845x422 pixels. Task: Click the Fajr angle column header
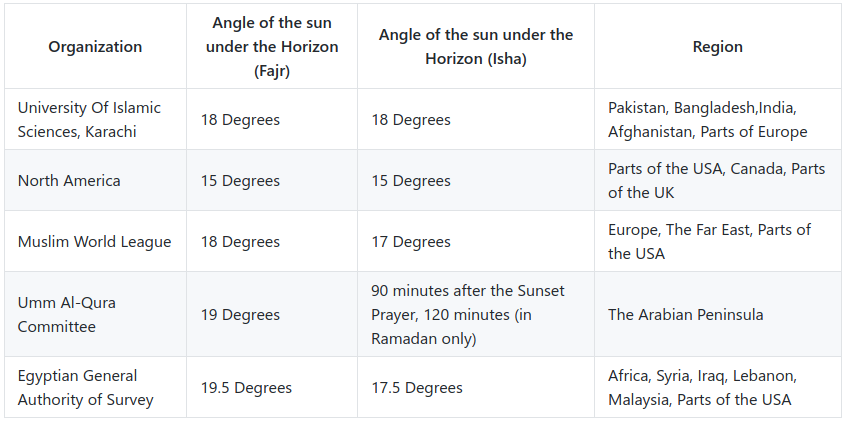[x=272, y=46]
